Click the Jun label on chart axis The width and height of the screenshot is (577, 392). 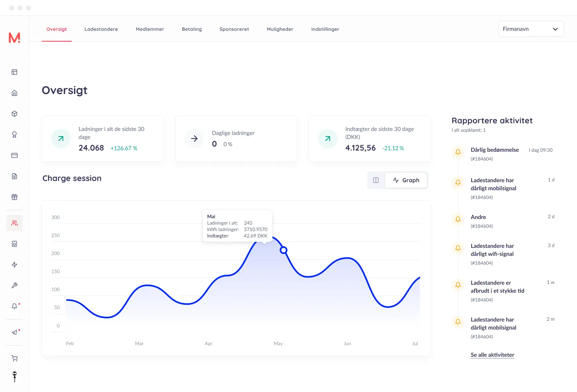[x=347, y=344]
